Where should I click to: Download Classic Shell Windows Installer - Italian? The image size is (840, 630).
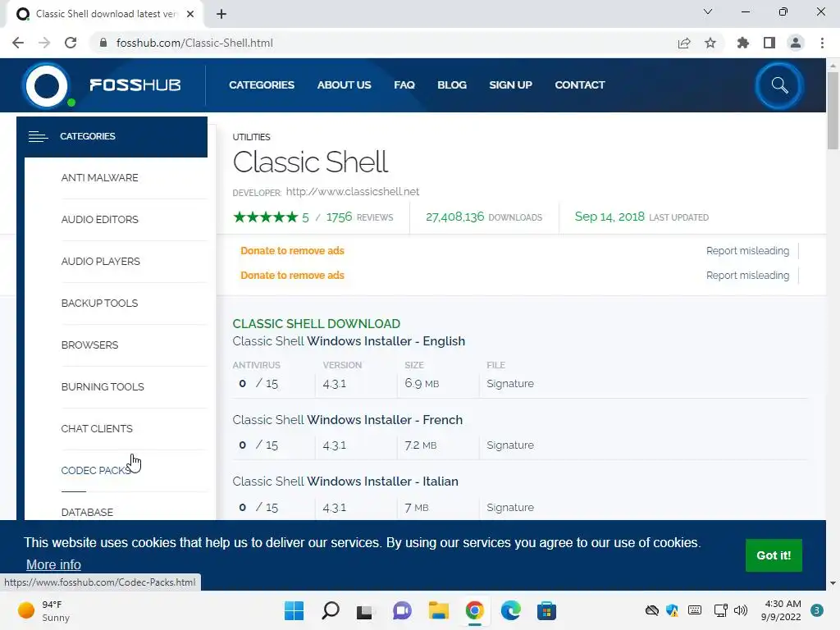click(x=345, y=482)
